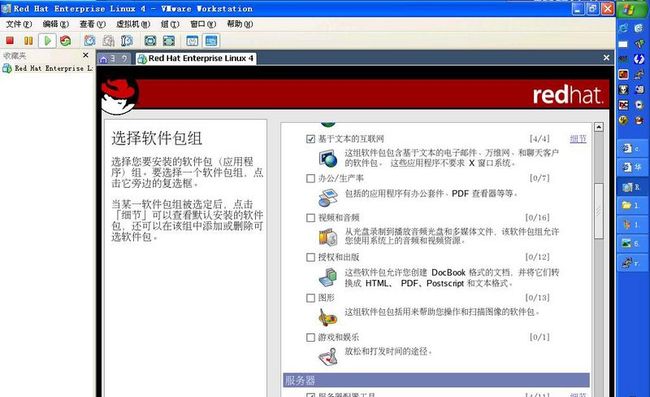
Task: Switch to the Home tab
Action: (x=114, y=59)
